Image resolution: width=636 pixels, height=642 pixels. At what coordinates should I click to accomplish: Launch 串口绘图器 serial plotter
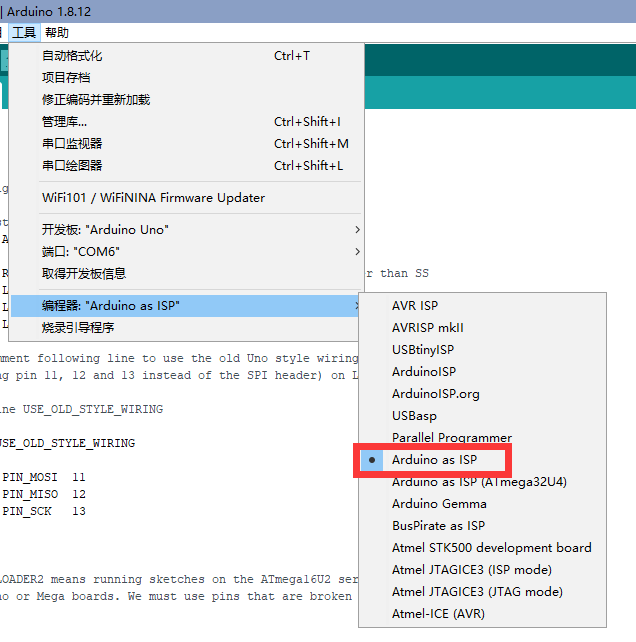click(x=187, y=166)
